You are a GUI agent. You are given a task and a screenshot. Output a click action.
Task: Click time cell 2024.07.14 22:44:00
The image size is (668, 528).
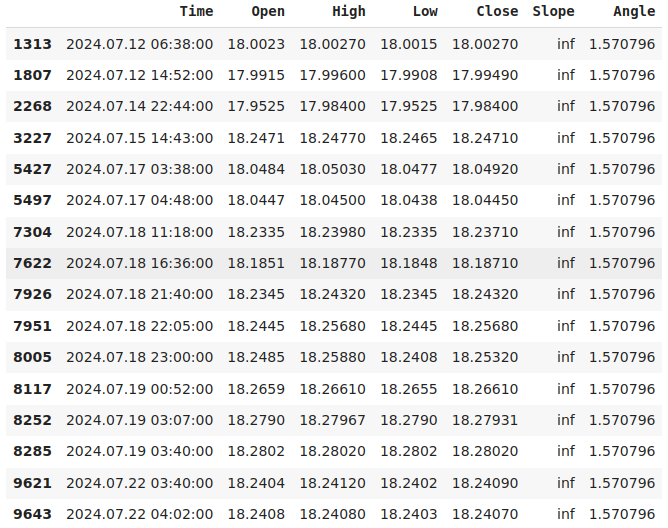click(x=139, y=106)
